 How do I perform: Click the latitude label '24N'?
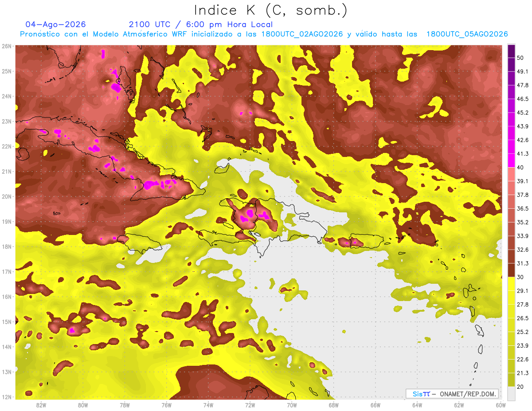pos(7,96)
